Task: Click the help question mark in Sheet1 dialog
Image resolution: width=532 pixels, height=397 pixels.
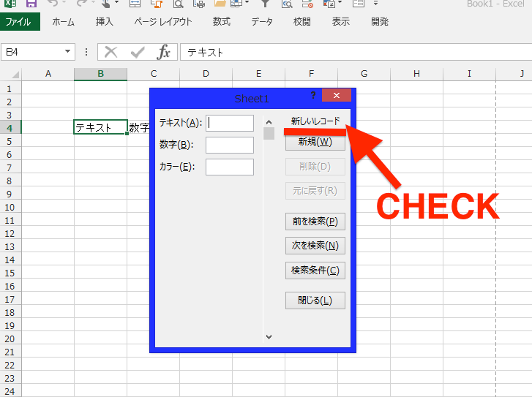Action: (313, 96)
